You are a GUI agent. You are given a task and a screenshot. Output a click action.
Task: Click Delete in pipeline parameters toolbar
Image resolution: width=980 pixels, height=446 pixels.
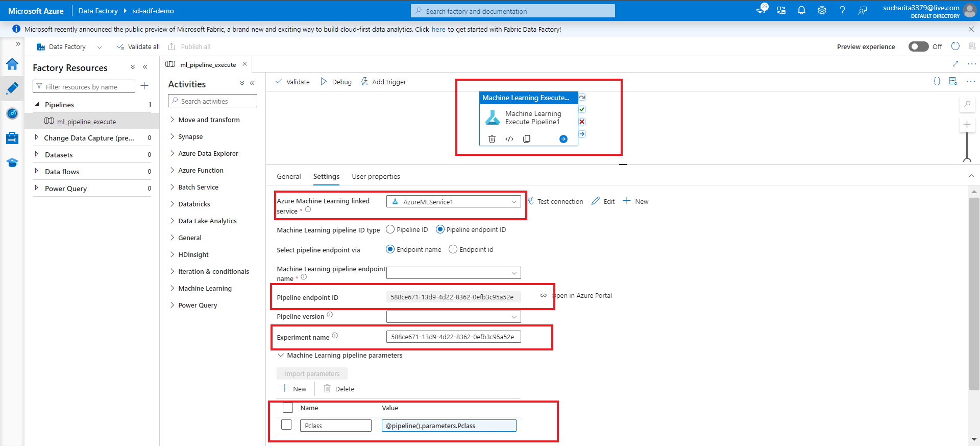[339, 389]
